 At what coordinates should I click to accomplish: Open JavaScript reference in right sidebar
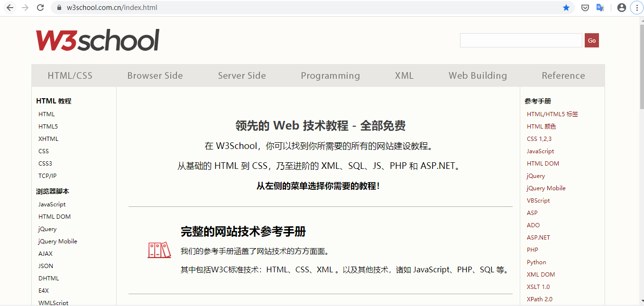click(x=541, y=151)
